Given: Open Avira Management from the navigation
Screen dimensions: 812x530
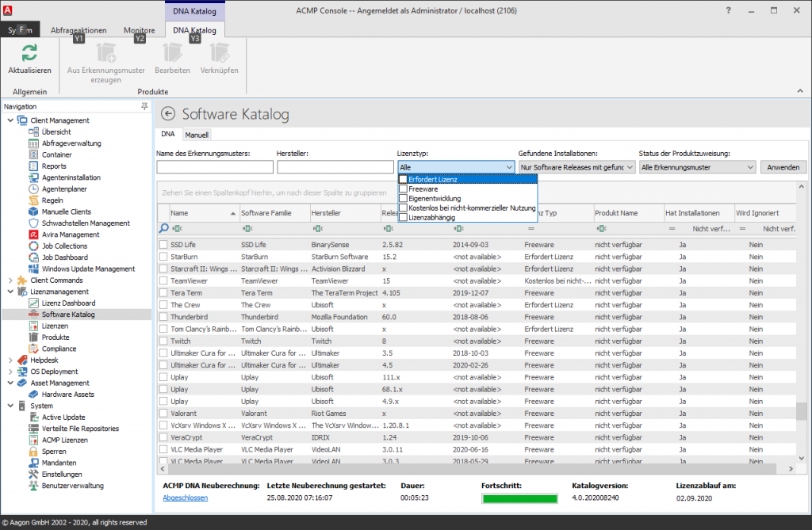Looking at the screenshot, I should pos(70,234).
